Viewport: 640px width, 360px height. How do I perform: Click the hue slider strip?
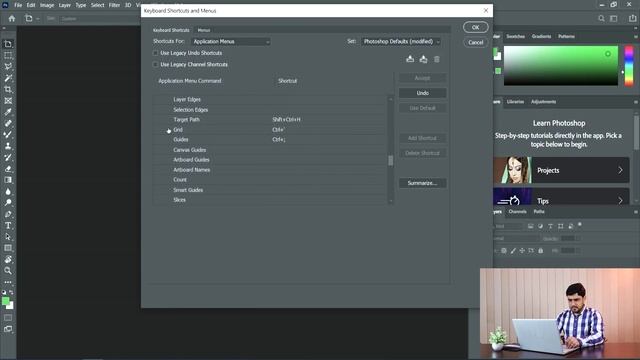pyautogui.click(x=629, y=66)
